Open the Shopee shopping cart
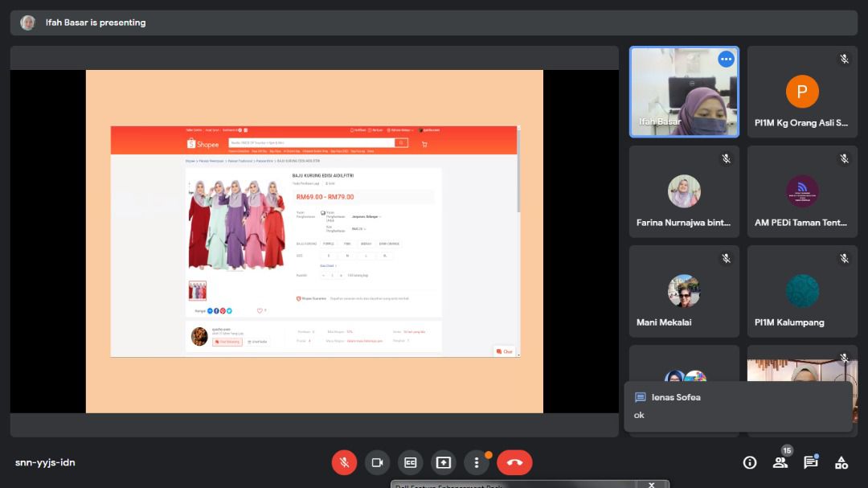 coord(424,144)
